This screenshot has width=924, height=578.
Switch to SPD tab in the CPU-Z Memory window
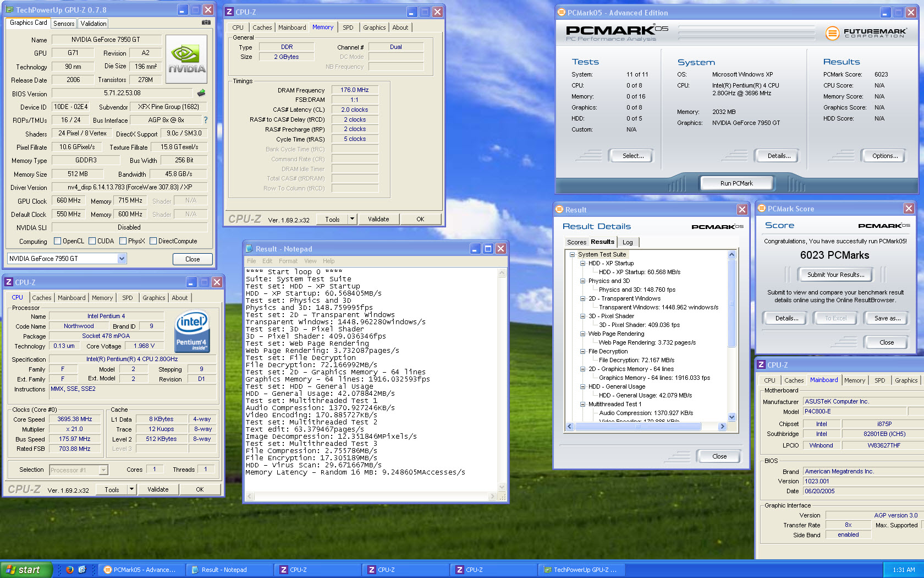pos(348,28)
